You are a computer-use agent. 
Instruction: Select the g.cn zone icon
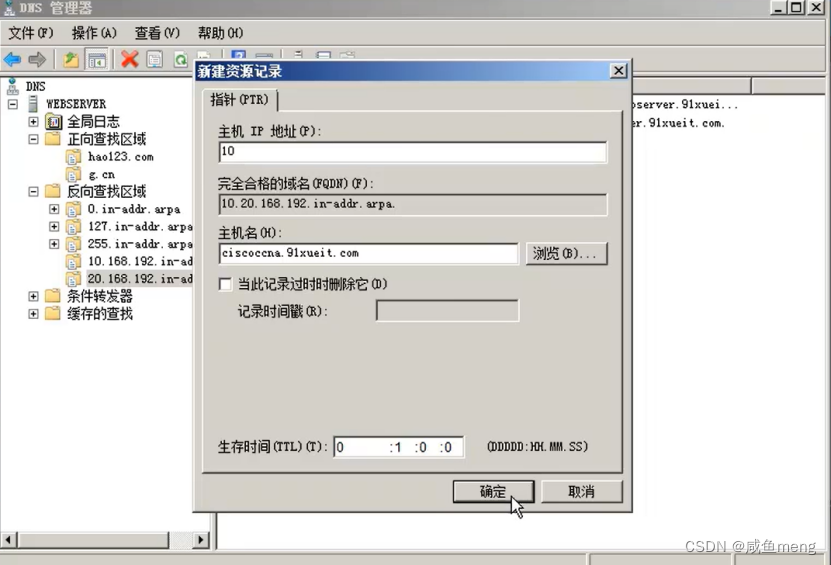point(73,174)
